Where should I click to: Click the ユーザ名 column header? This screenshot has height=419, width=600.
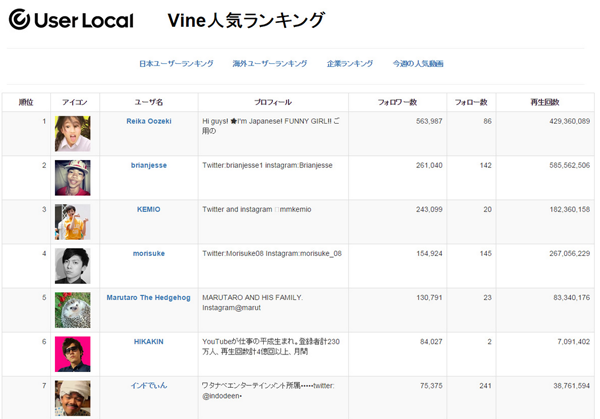pos(149,102)
